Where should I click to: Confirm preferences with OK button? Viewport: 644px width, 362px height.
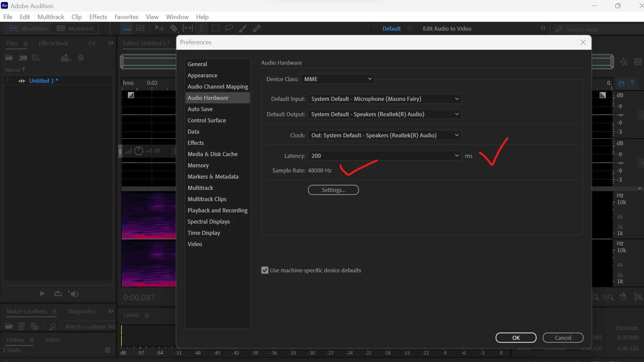point(516,338)
